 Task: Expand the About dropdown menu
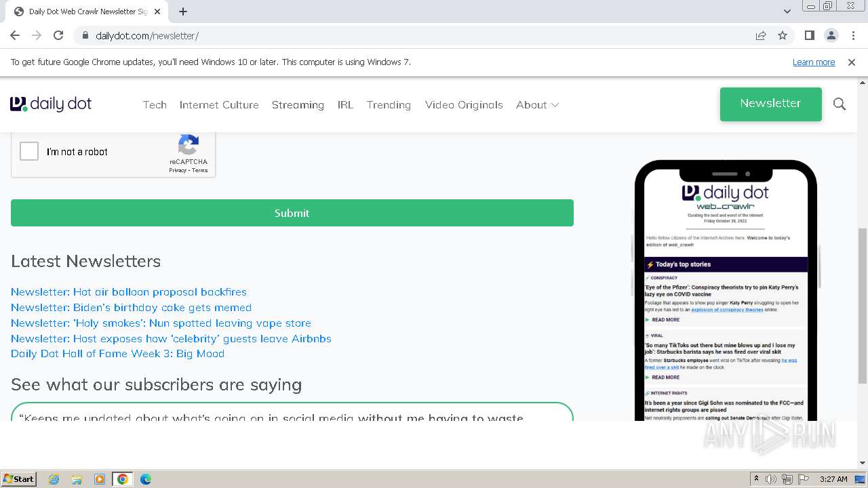pyautogui.click(x=537, y=104)
